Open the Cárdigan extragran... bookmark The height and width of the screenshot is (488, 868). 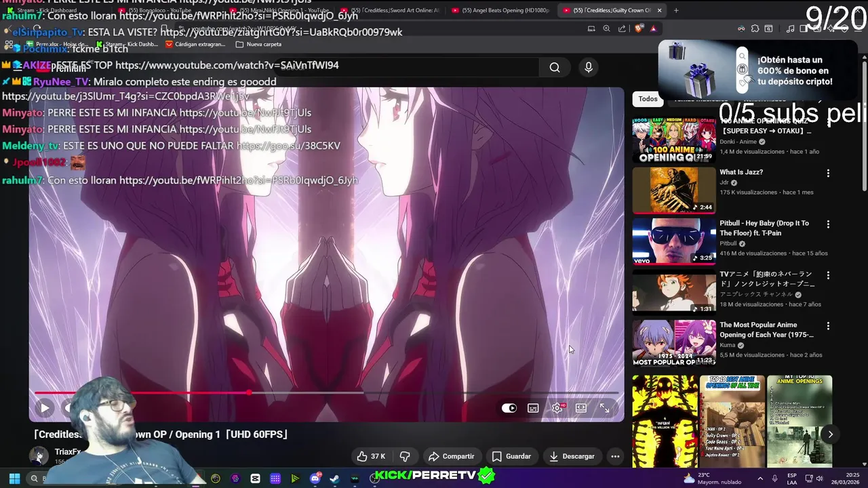pos(194,44)
